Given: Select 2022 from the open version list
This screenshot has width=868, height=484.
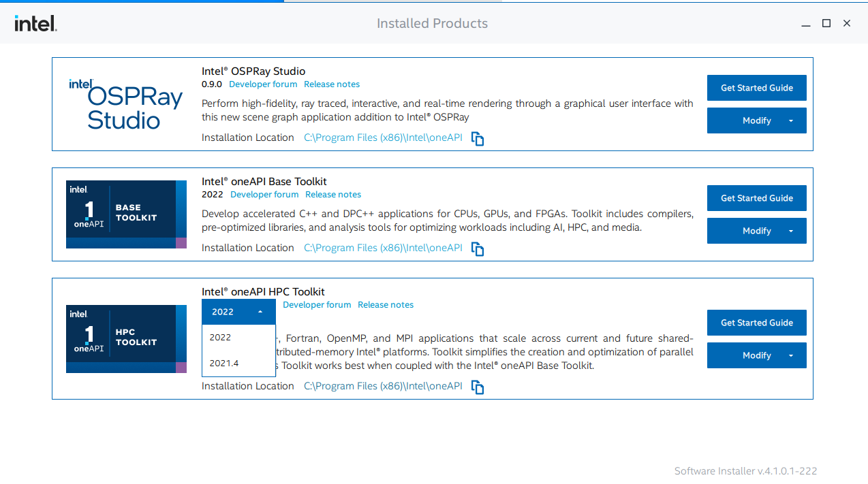Looking at the screenshot, I should pos(219,337).
